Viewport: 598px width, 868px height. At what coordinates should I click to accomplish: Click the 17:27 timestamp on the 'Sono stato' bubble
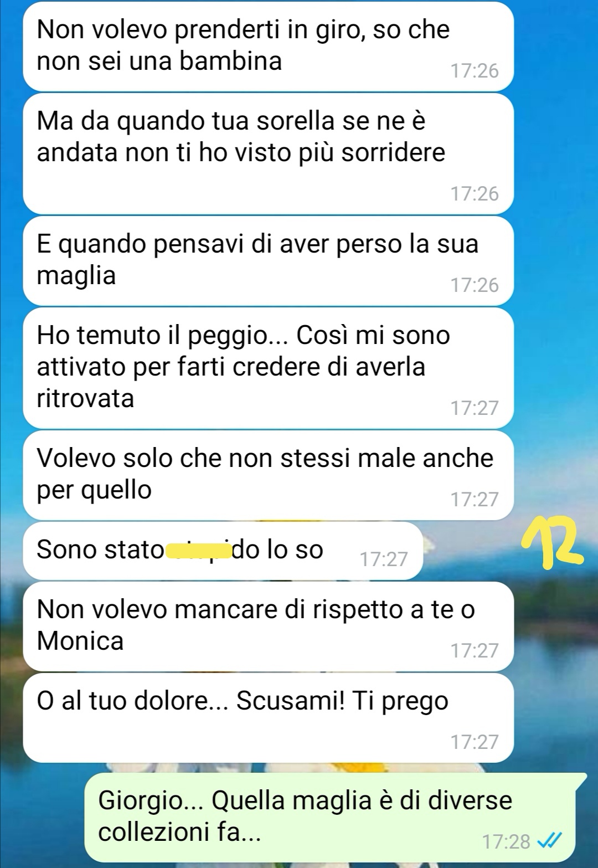click(384, 559)
